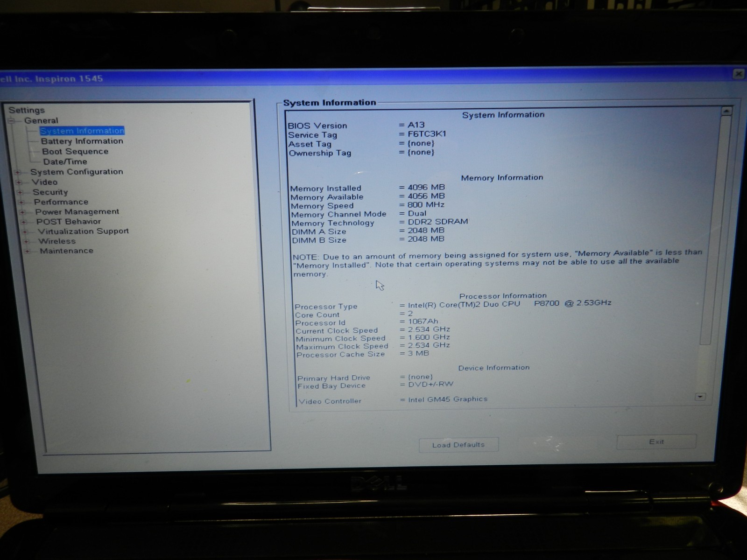Viewport: 747px width, 560px height.
Task: Expand the Performance settings node
Action: point(21,202)
